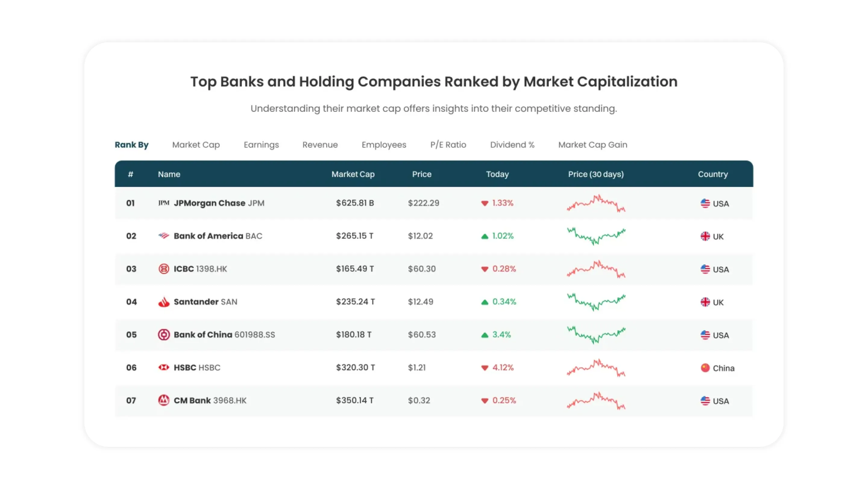Rank by Market Cap tab

point(196,145)
